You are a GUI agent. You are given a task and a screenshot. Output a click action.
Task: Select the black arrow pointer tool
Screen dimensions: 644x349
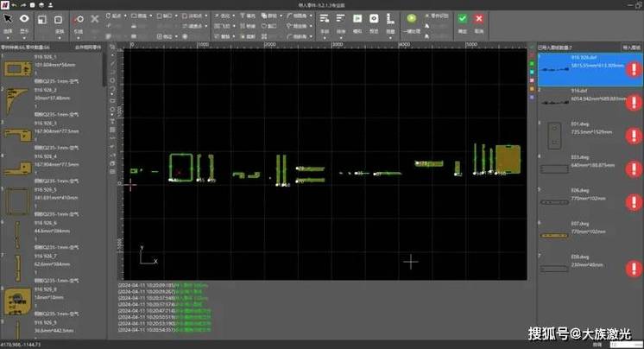point(8,19)
